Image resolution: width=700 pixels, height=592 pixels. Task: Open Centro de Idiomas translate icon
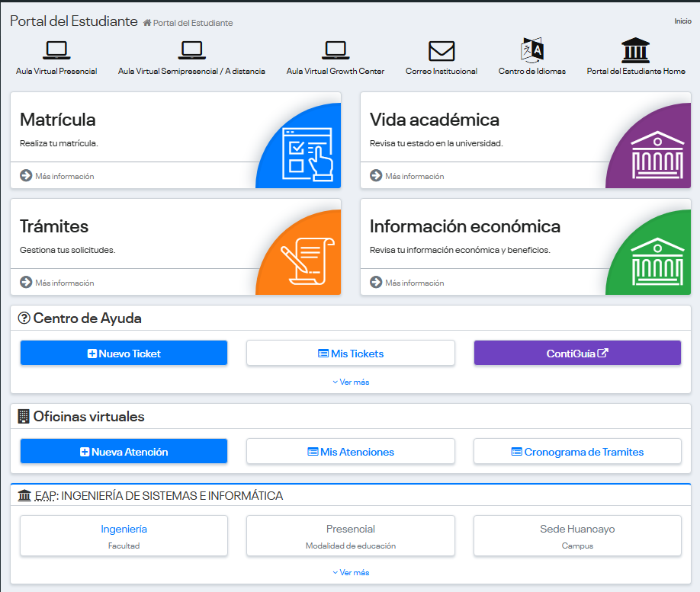pyautogui.click(x=532, y=50)
